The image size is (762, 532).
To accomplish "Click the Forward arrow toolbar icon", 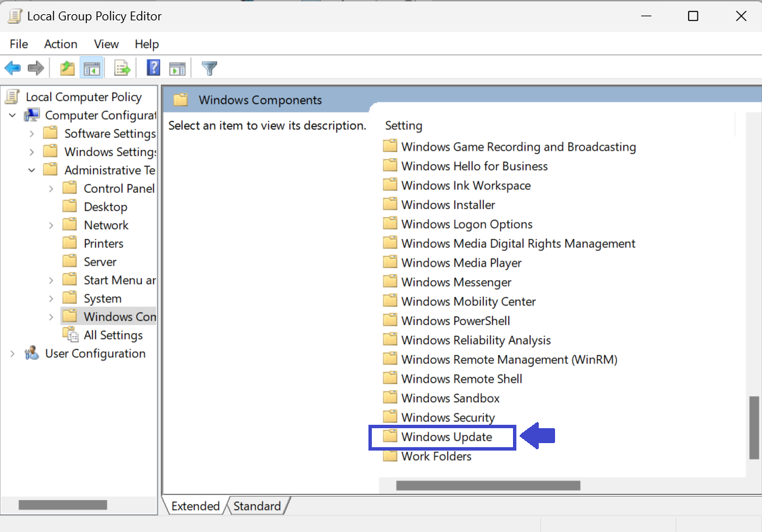I will tap(36, 68).
